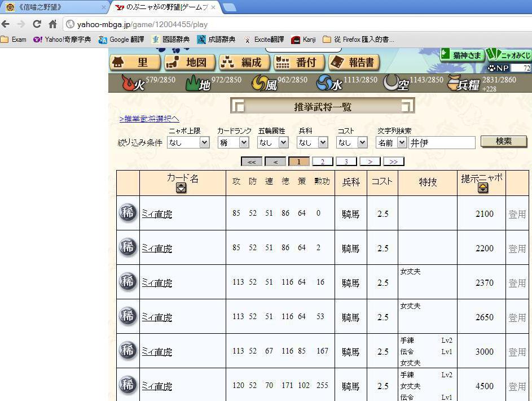This screenshot has width=532, height=401.
Task: Open the Kanji bookmark
Action: [x=304, y=40]
